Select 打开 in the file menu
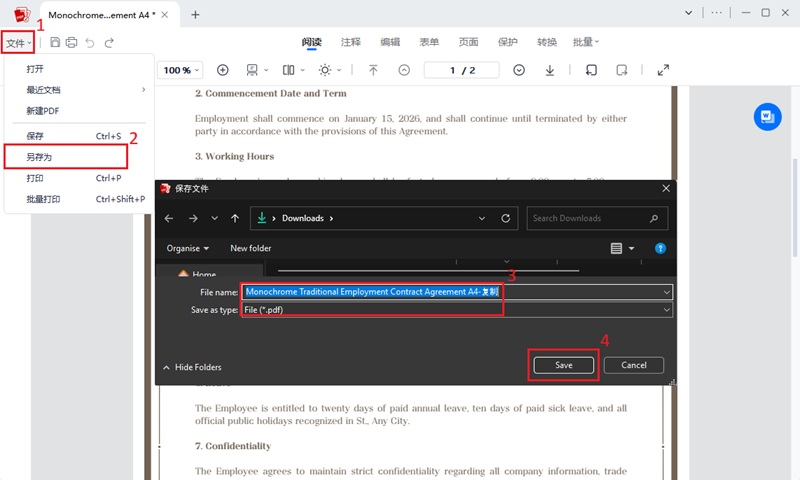Screen dimensions: 800x480 tap(79, 69)
